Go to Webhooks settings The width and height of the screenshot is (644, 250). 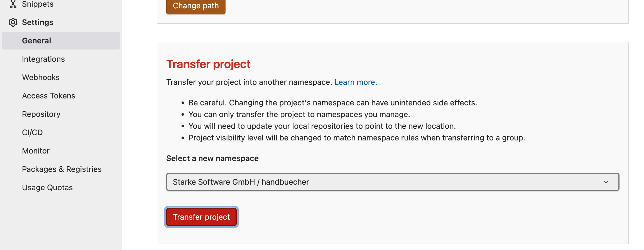click(x=41, y=77)
